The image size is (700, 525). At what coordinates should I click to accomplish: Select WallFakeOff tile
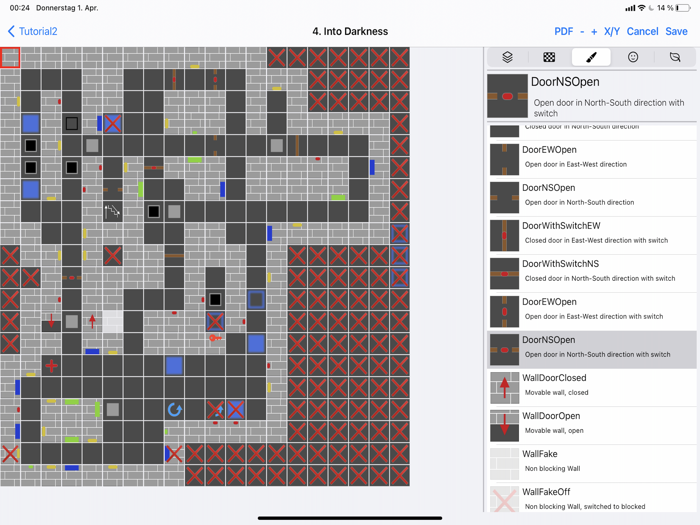coord(592,498)
